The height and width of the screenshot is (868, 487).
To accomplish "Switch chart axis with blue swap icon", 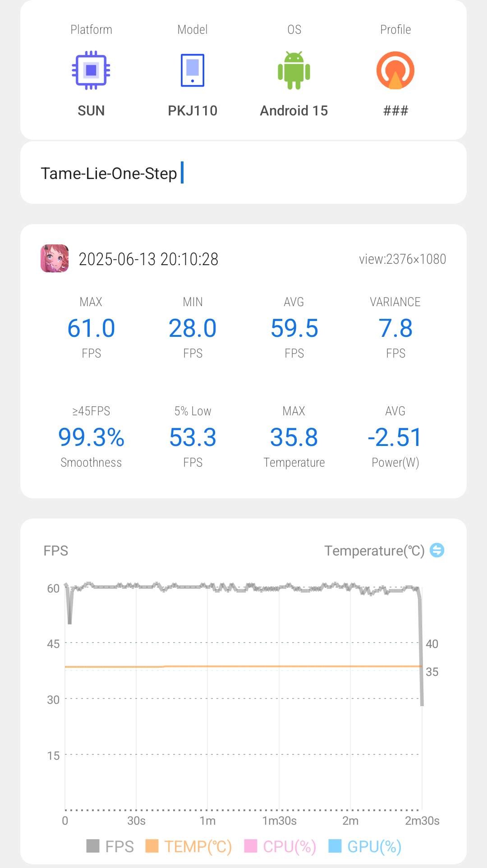I will click(x=437, y=550).
